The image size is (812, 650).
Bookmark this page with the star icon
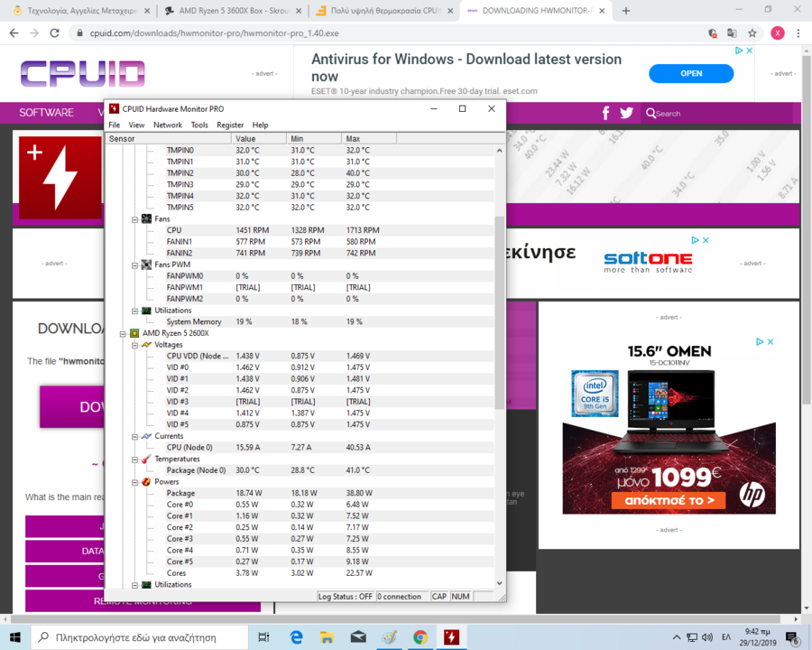click(752, 33)
